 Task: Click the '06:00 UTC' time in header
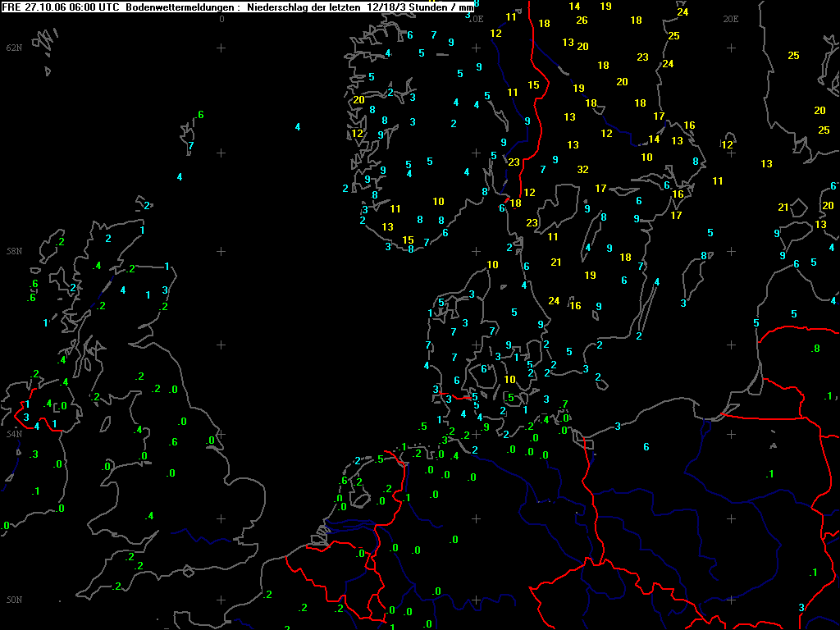(x=94, y=7)
